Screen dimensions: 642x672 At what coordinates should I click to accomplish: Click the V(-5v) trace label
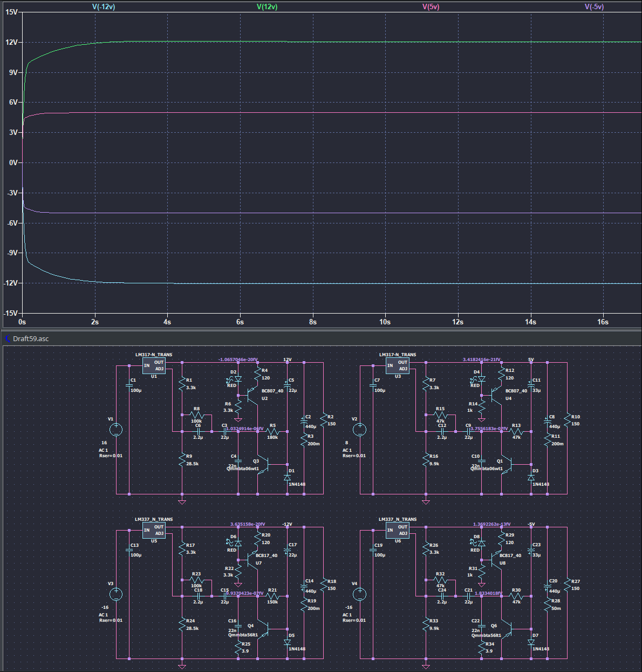point(594,7)
